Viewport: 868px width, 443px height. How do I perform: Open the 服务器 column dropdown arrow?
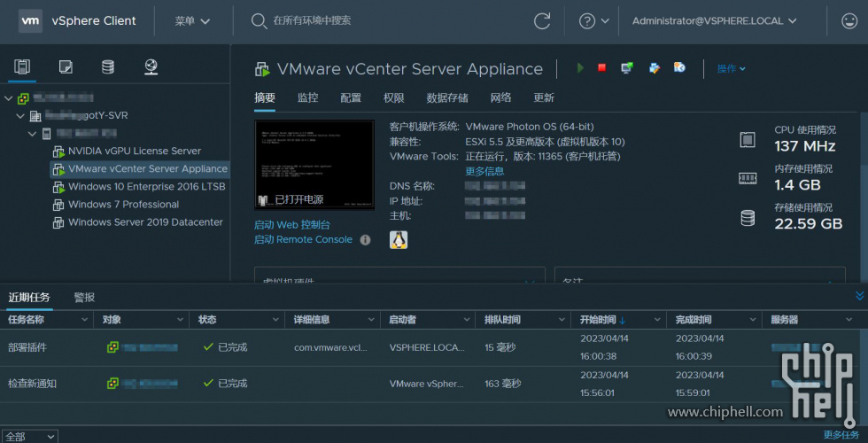tap(849, 320)
